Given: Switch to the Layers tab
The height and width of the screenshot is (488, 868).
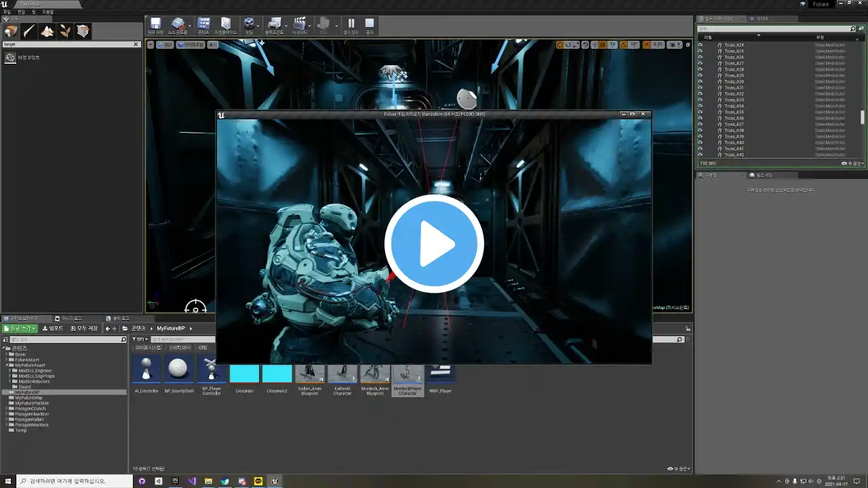Looking at the screenshot, I should pyautogui.click(x=762, y=18).
